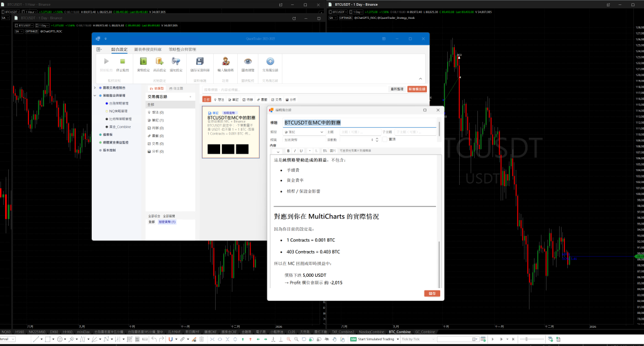
Task: Click the product settings icon in ribbon
Action: pyautogui.click(x=160, y=62)
